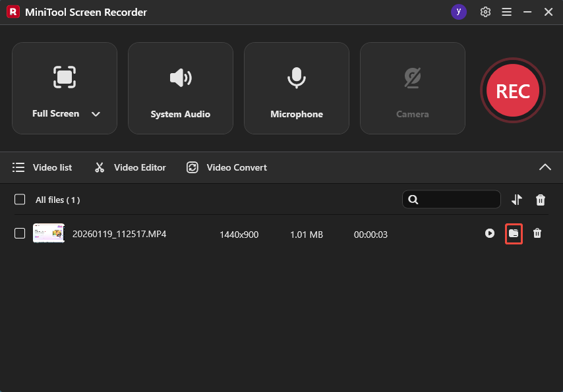Click the System Audio icon
Screen dimensions: 563x392
pos(180,76)
